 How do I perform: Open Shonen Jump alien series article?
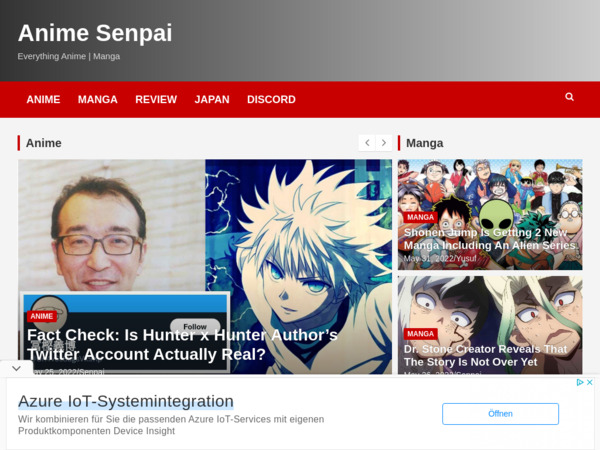click(490, 239)
